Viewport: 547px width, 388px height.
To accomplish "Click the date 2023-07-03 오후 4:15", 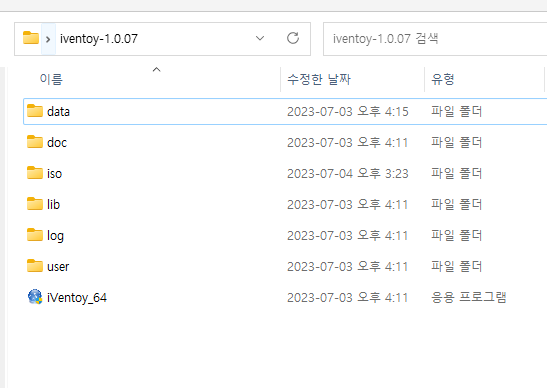I will coord(347,112).
